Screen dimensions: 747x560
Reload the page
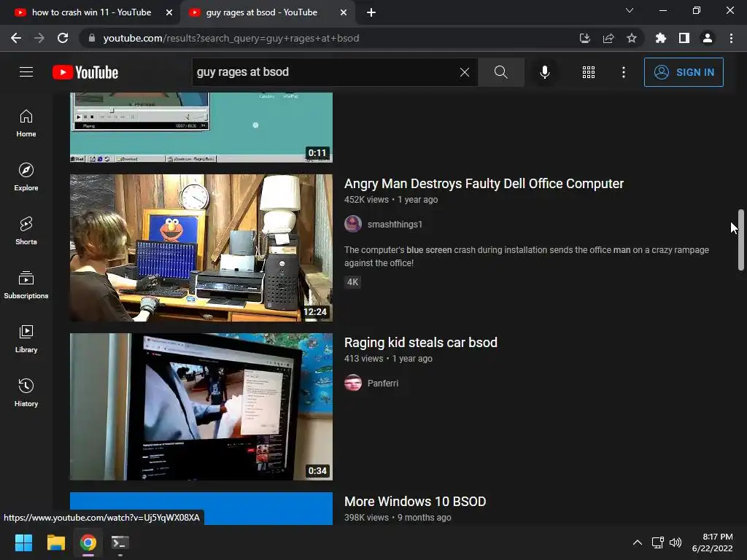coord(63,38)
